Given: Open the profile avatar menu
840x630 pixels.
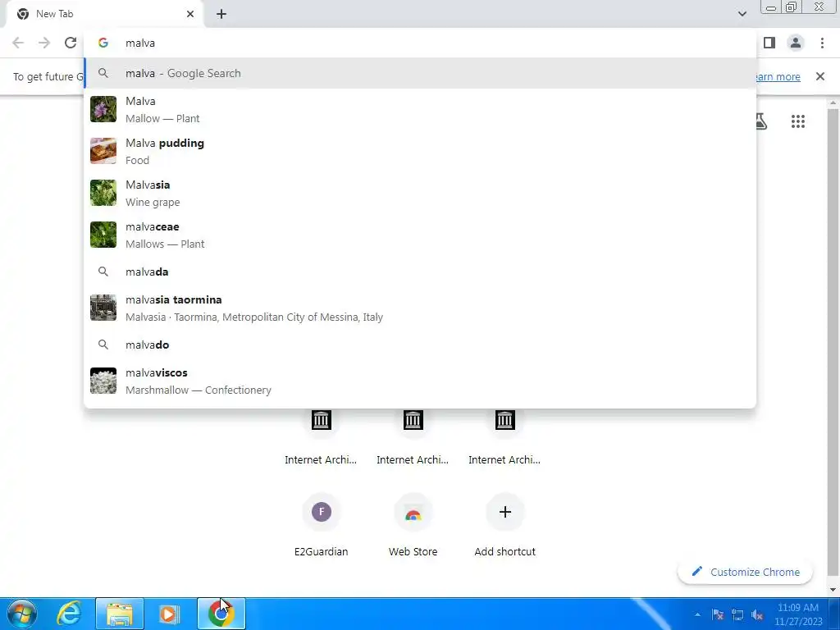Looking at the screenshot, I should click(796, 43).
